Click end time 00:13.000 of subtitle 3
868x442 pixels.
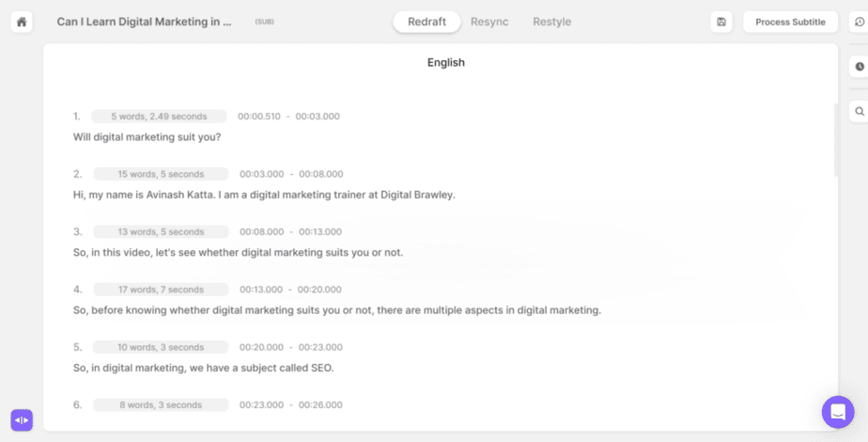point(320,231)
